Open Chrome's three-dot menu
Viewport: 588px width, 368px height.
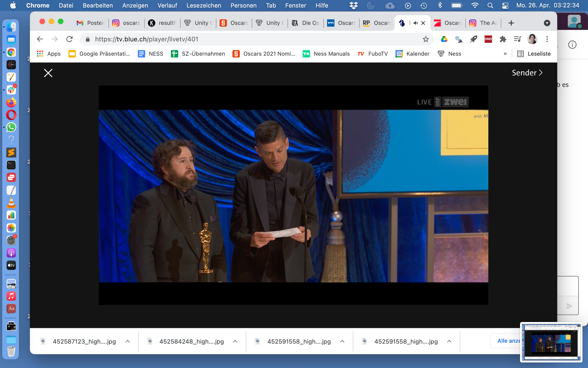pyautogui.click(x=547, y=39)
